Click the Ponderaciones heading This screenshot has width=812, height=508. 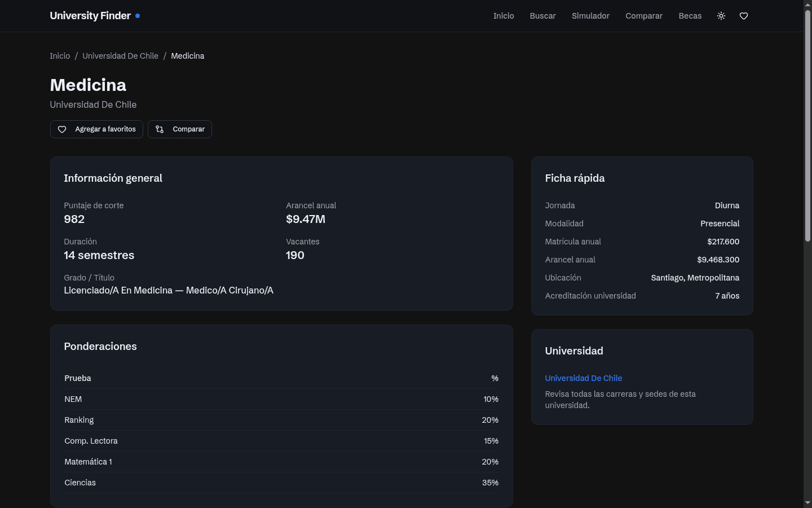click(x=100, y=347)
